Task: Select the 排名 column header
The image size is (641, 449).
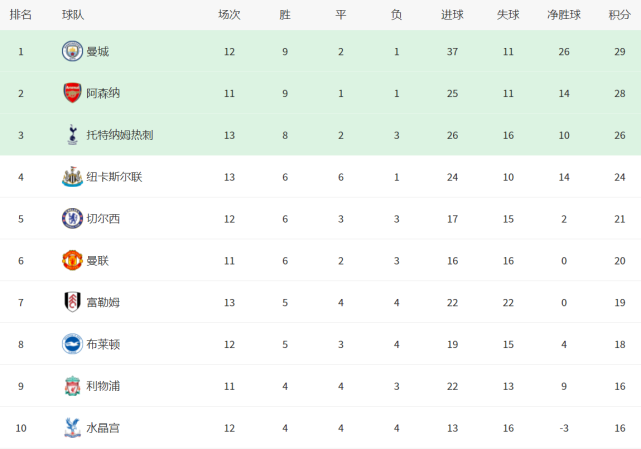Action: [x=21, y=15]
